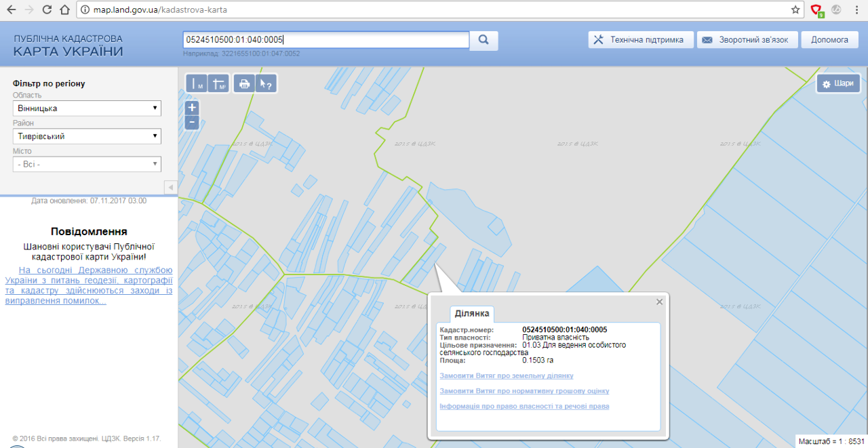
Task: Open the Шари layers panel
Action: [838, 83]
